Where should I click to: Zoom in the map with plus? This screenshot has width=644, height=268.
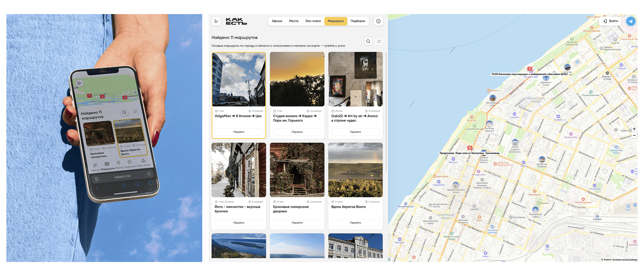tap(634, 129)
